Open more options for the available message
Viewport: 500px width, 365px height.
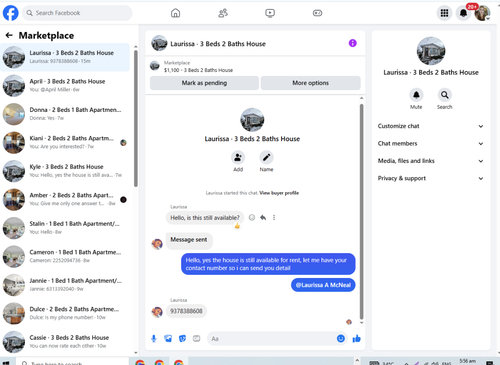tap(274, 218)
